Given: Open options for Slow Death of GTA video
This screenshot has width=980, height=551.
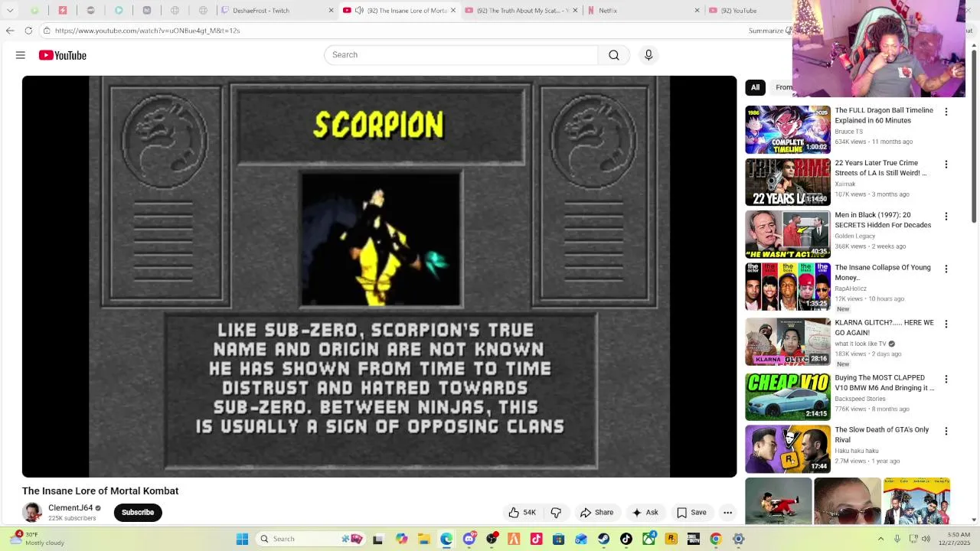Looking at the screenshot, I should click(x=946, y=431).
